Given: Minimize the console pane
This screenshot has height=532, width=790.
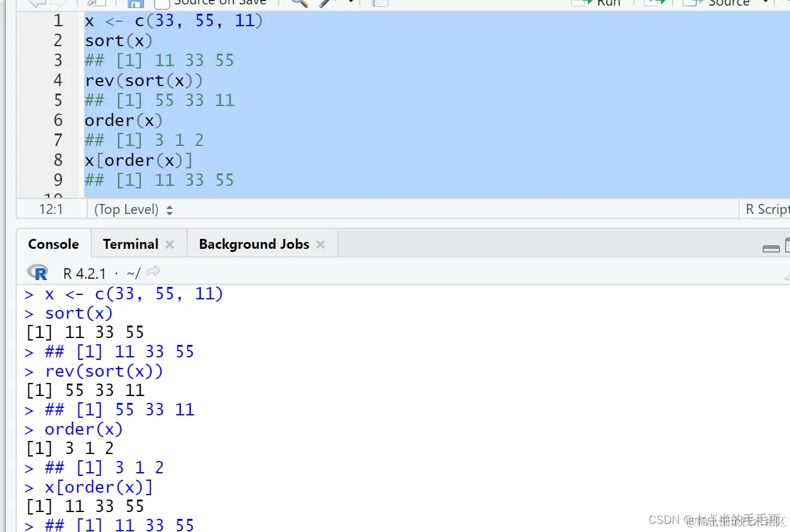Looking at the screenshot, I should pyautogui.click(x=771, y=249).
